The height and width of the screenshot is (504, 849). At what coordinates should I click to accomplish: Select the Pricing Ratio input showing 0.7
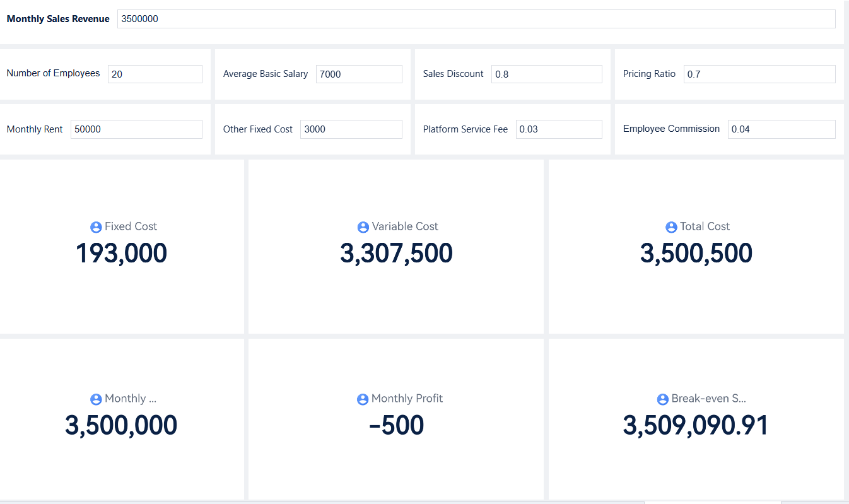[759, 74]
